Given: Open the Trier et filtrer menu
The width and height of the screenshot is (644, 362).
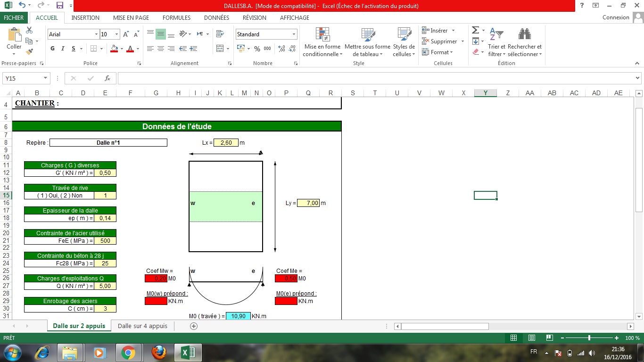Looking at the screenshot, I should pos(496,42).
